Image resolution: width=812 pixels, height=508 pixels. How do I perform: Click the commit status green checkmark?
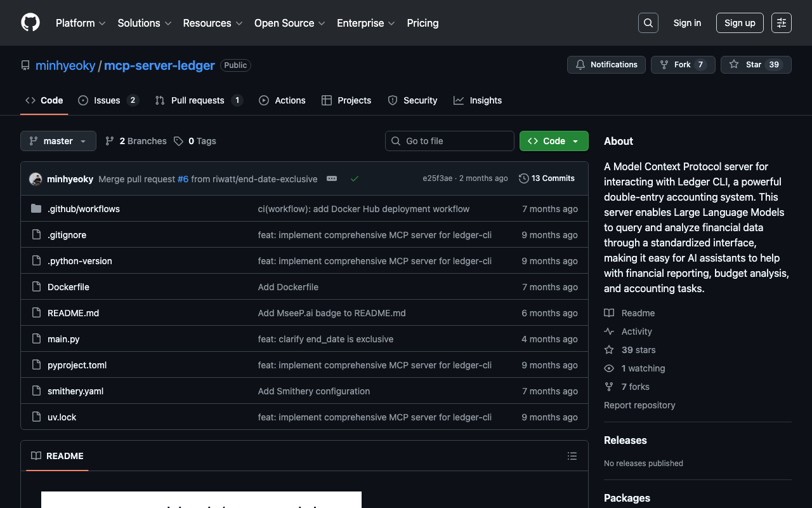tap(355, 179)
